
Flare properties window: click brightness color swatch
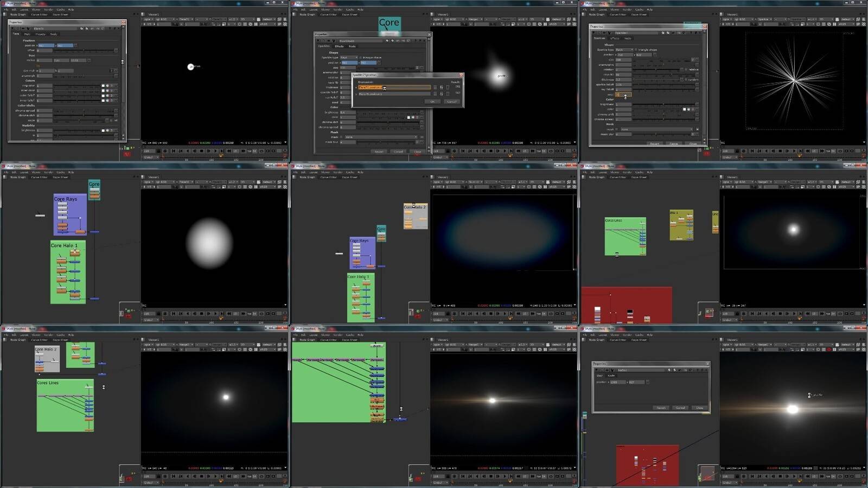103,130
